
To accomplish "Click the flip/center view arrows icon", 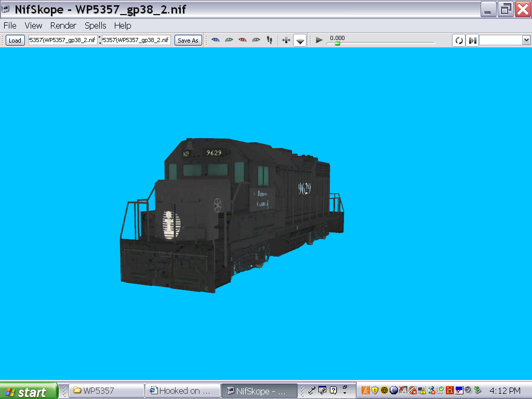I will pos(286,41).
